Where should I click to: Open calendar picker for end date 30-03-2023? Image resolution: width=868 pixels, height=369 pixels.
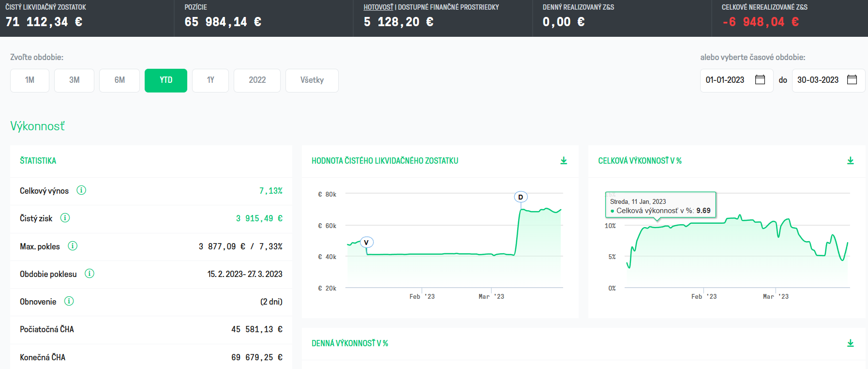pyautogui.click(x=852, y=80)
